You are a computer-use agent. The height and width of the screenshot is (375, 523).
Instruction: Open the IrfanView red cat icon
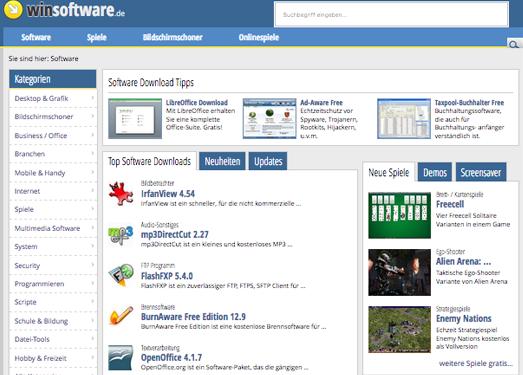tap(121, 194)
